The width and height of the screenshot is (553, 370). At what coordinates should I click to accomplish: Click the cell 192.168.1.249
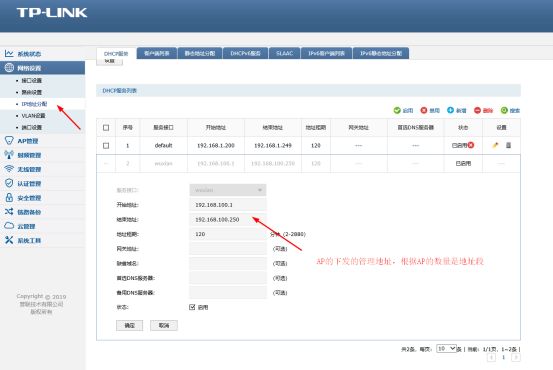click(273, 145)
